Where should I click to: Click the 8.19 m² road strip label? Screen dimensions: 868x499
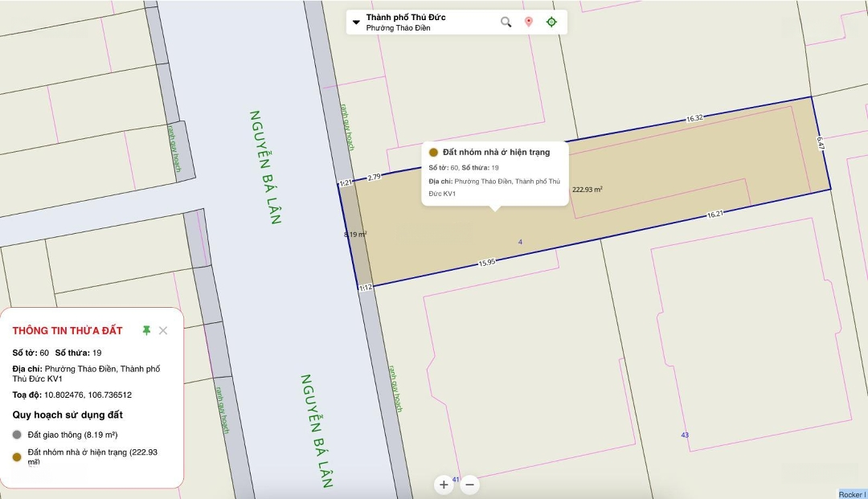pyautogui.click(x=354, y=234)
